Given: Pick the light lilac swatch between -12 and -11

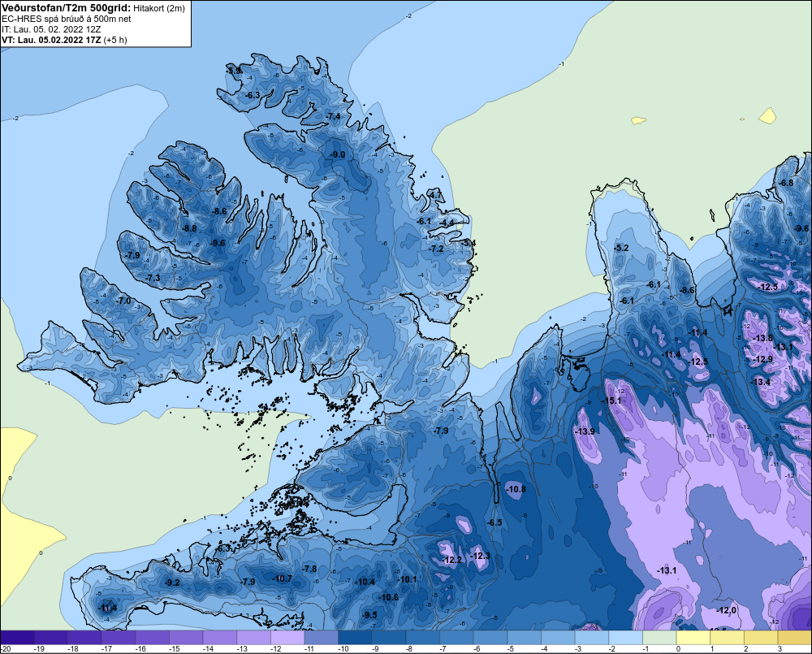Looking at the screenshot, I should [x=287, y=638].
